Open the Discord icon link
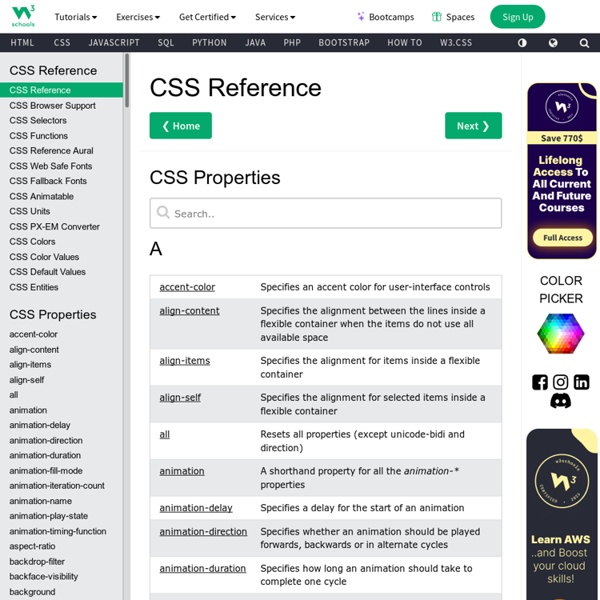This screenshot has height=600, width=600. [x=561, y=401]
